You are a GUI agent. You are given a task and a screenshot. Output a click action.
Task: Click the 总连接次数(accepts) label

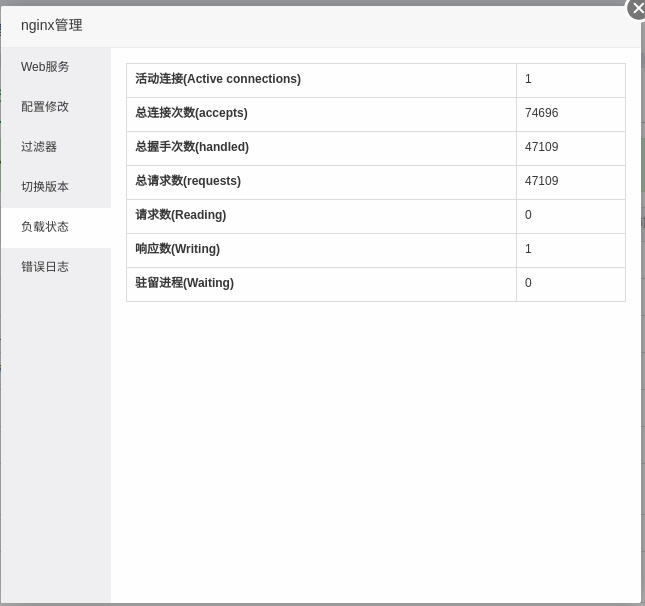point(191,113)
